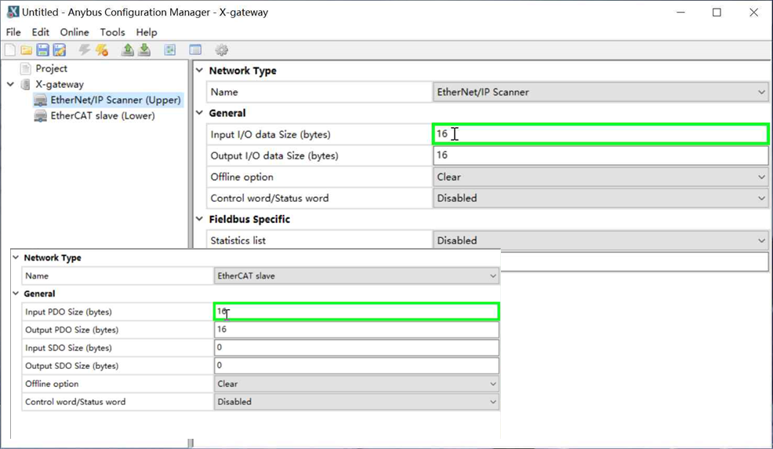Collapse the Fieldbus Specific section
Image resolution: width=773 pixels, height=449 pixels.
click(199, 219)
